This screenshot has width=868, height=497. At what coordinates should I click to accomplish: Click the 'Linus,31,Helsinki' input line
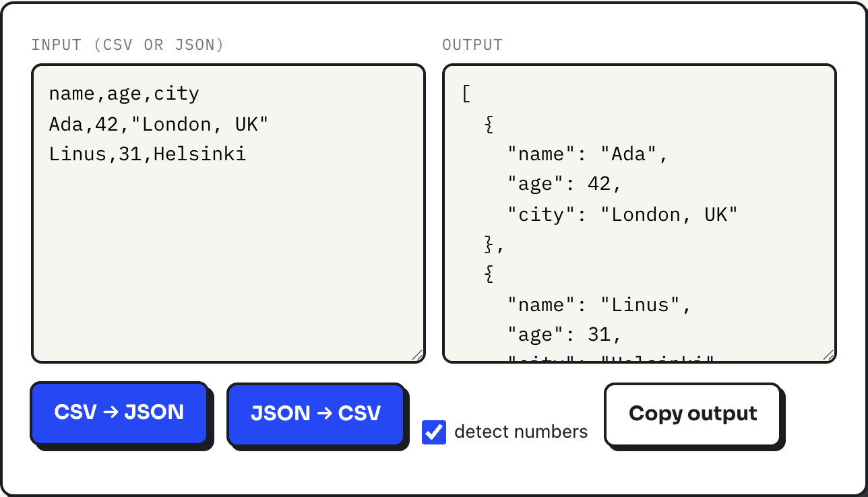pos(148,154)
